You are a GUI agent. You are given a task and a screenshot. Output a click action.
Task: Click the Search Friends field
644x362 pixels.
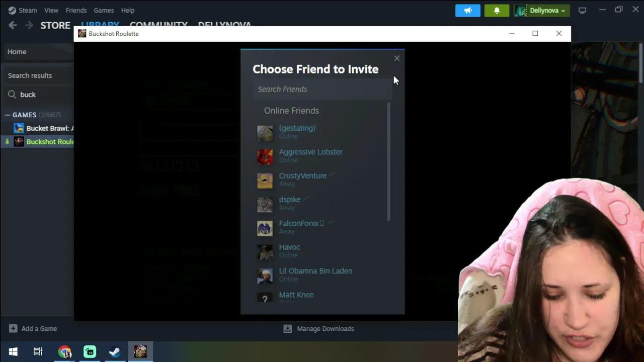(x=322, y=89)
